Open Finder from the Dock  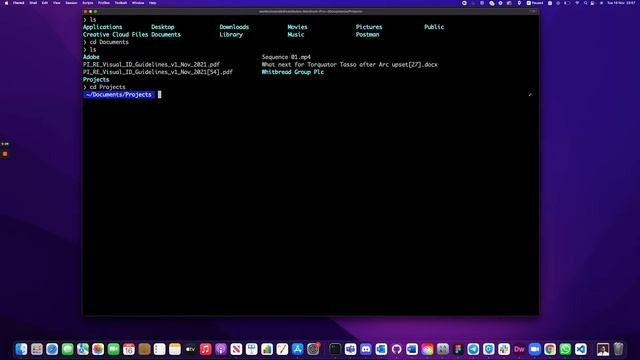click(x=21, y=349)
